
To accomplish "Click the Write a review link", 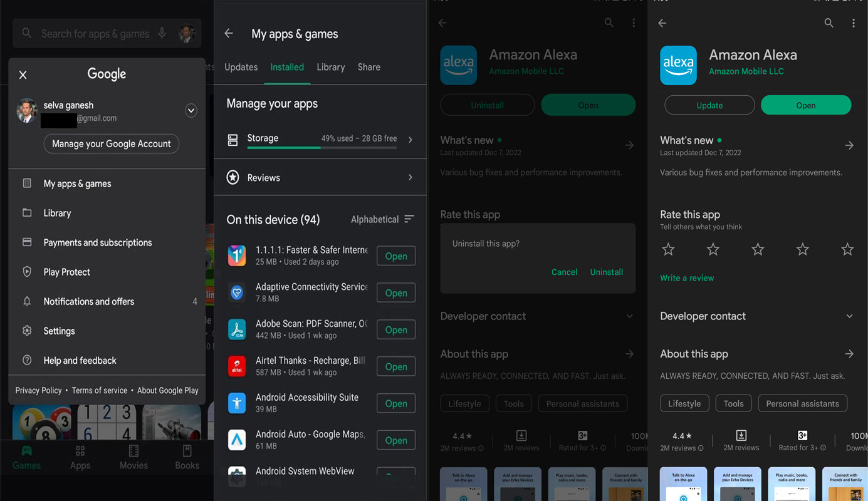I will click(687, 278).
